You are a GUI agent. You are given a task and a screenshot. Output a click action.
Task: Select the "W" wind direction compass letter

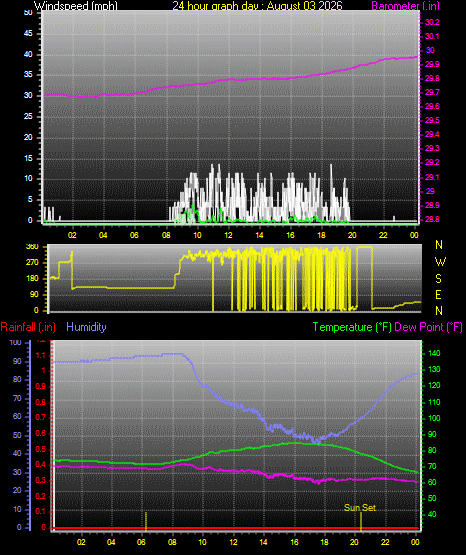pos(440,262)
